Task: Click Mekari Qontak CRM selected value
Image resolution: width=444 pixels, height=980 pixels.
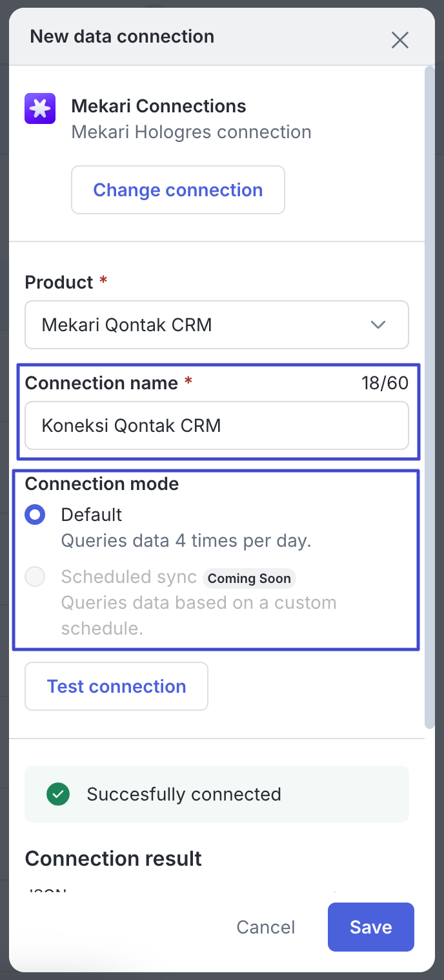Action: 127,325
